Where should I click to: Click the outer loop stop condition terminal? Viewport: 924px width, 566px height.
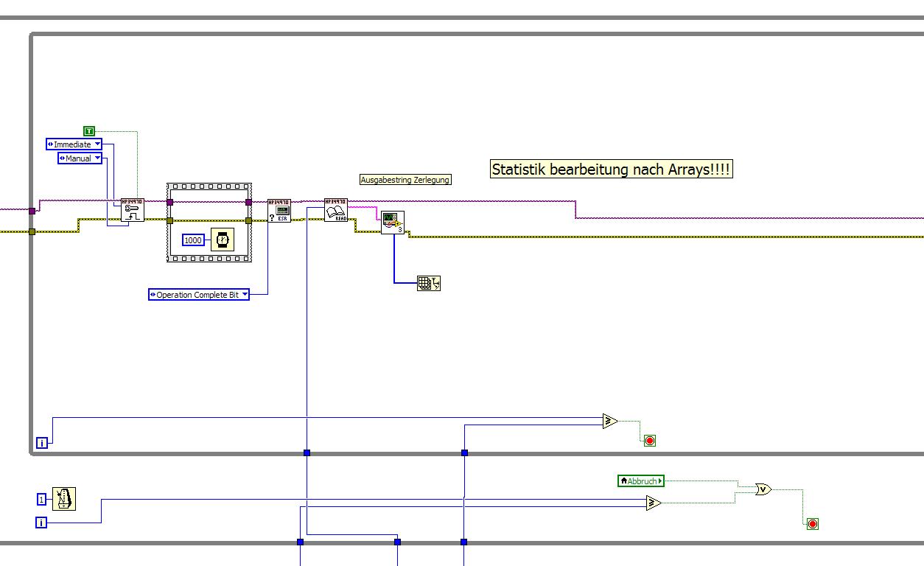tap(813, 524)
